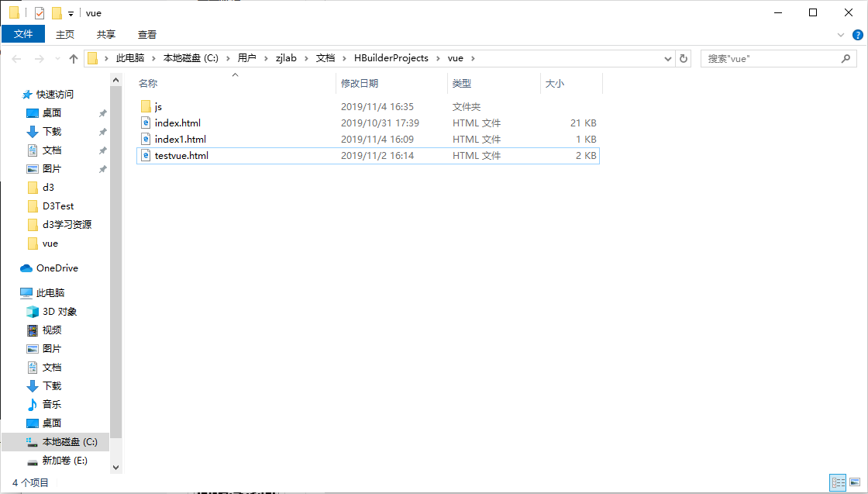Image resolution: width=868 pixels, height=494 pixels.
Task: Open the 文件 ribbon tab
Action: point(23,34)
